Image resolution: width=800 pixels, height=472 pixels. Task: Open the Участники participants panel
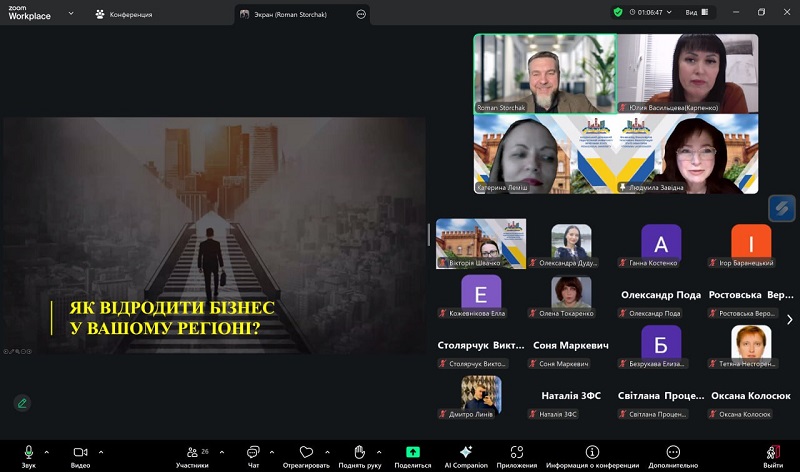[192, 454]
